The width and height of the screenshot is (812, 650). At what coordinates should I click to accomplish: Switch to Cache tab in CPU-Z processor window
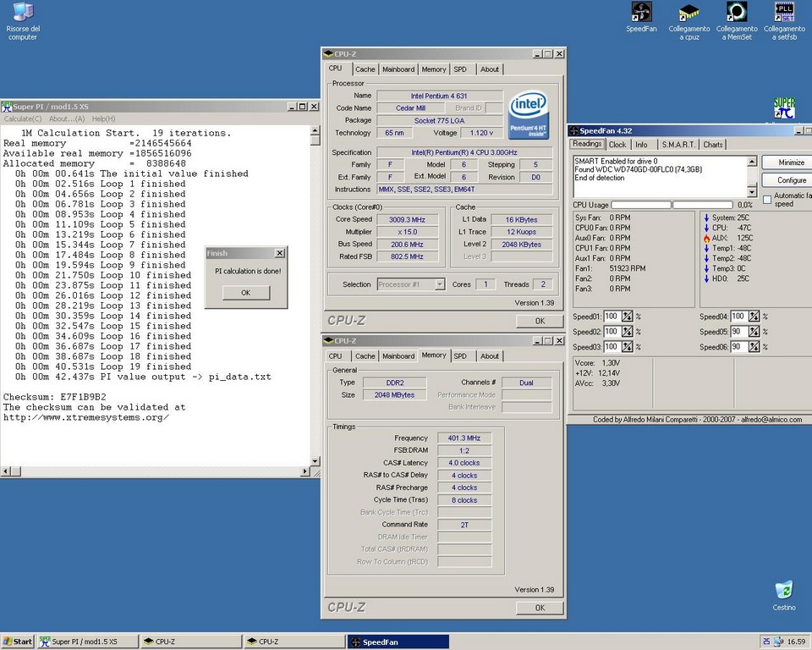tap(365, 69)
